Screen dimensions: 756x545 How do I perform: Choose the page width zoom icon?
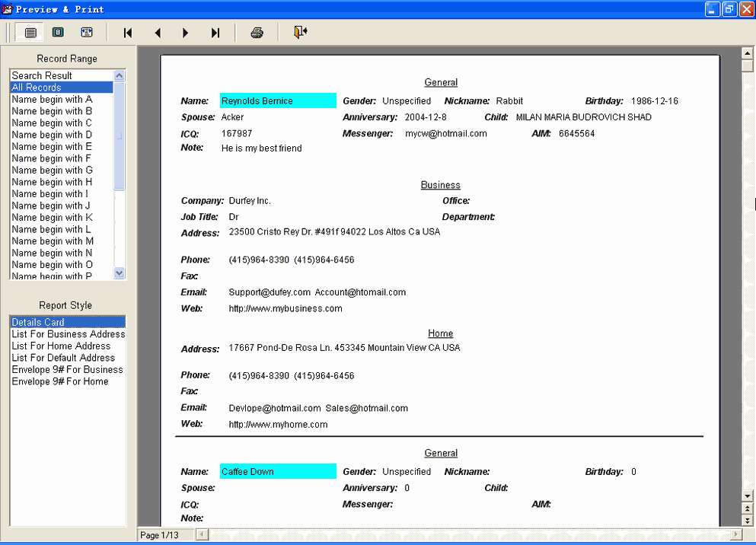86,33
